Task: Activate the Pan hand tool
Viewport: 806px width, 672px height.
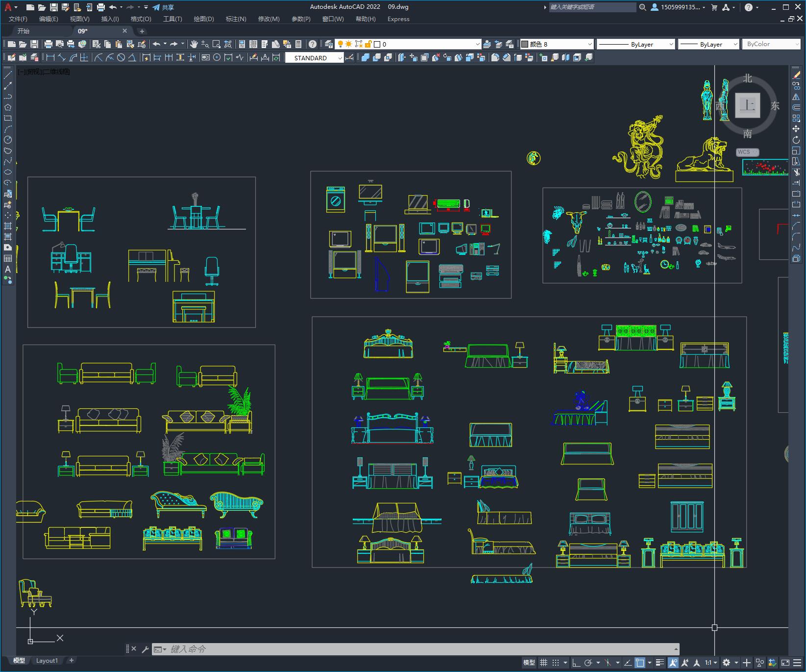Action: point(194,44)
